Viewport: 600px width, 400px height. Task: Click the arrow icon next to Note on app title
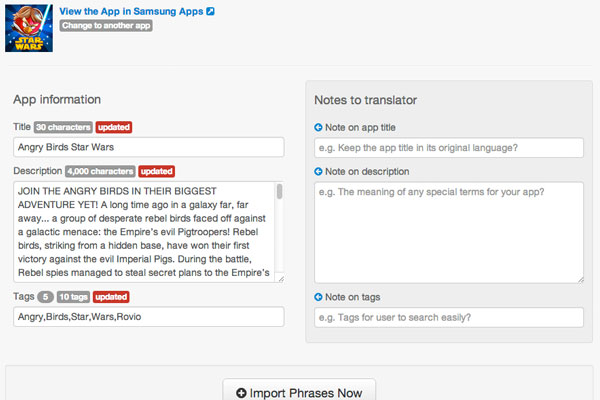coord(318,127)
